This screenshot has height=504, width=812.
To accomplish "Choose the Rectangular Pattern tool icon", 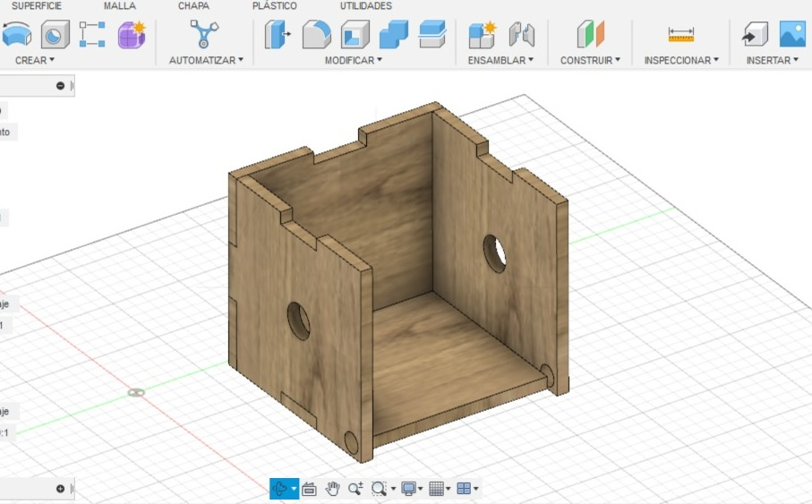I will [93, 35].
